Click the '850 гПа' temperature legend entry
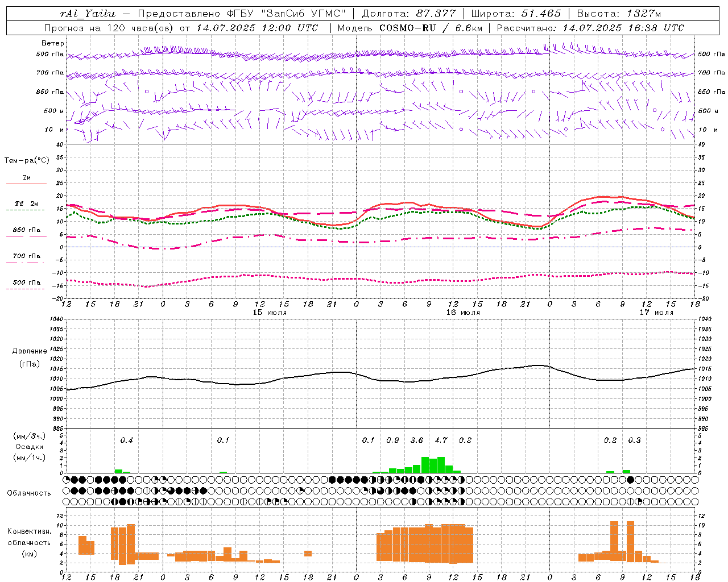The height and width of the screenshot is (582, 728). 27,230
